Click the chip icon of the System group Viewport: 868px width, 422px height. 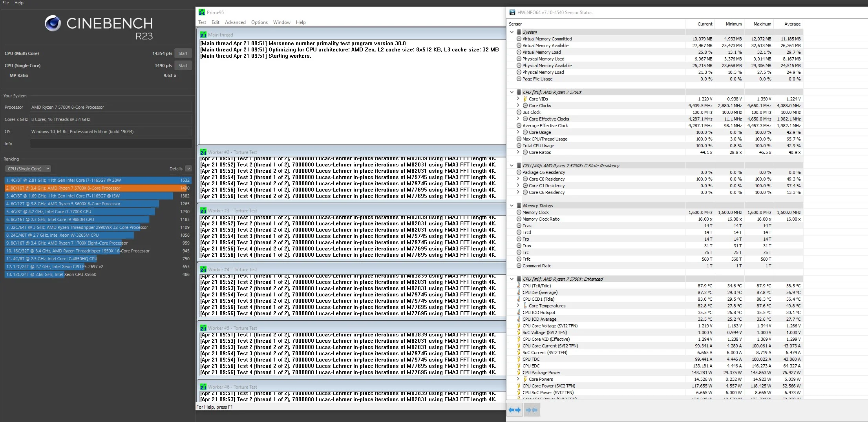[519, 32]
